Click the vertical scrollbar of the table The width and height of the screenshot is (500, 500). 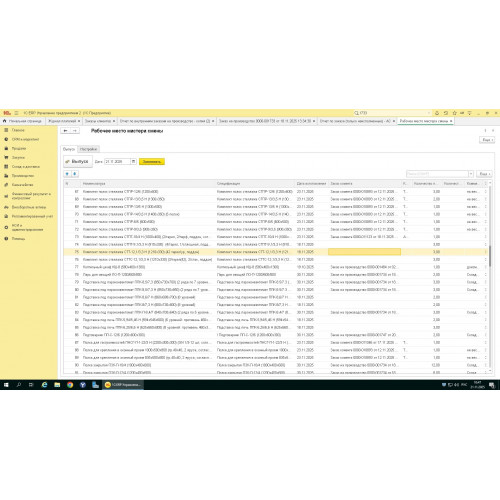click(490, 277)
